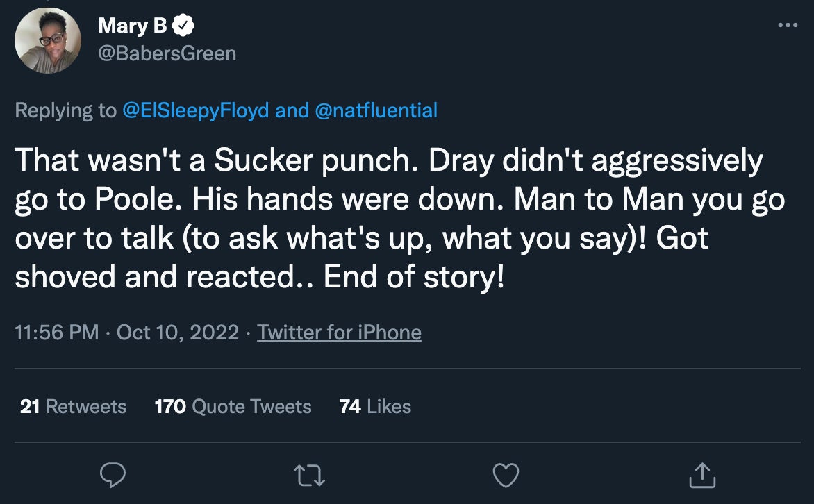The width and height of the screenshot is (814, 504).
Task: Reply to Mary B's tweet
Action: tap(113, 475)
